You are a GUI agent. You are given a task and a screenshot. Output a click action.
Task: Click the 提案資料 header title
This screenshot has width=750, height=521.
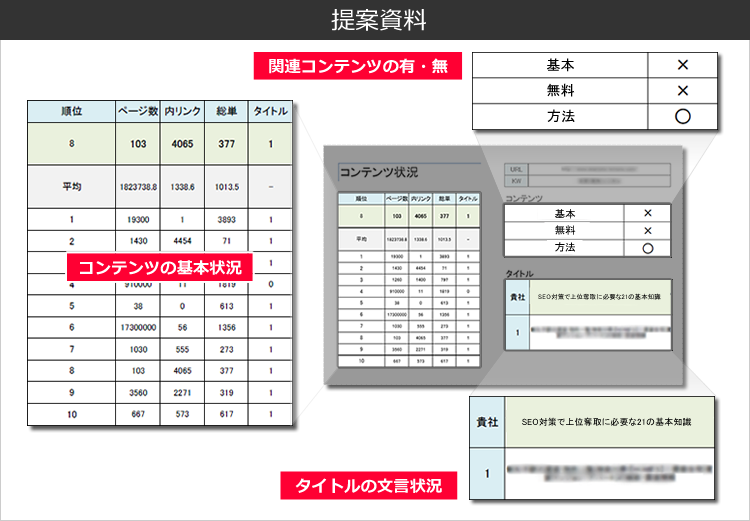click(378, 20)
